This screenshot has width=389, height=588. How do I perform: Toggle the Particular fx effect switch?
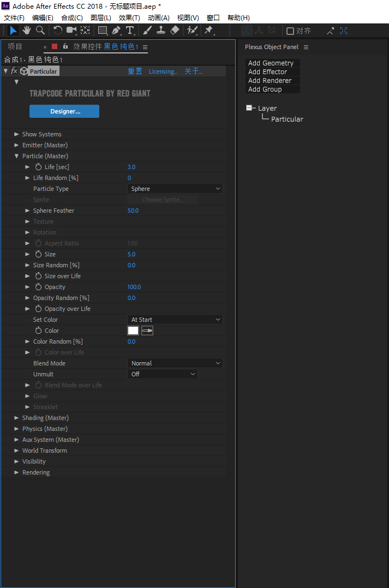[x=14, y=71]
